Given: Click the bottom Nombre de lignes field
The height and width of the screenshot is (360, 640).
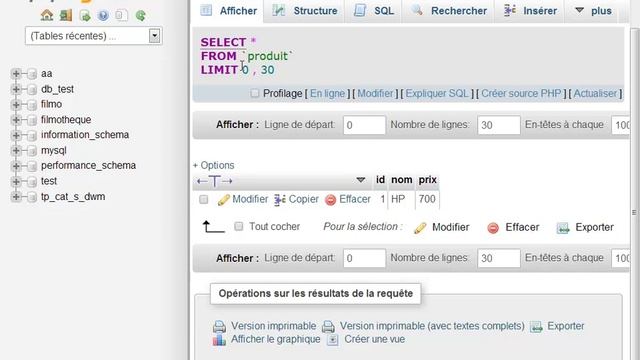Looking at the screenshot, I should tap(499, 258).
